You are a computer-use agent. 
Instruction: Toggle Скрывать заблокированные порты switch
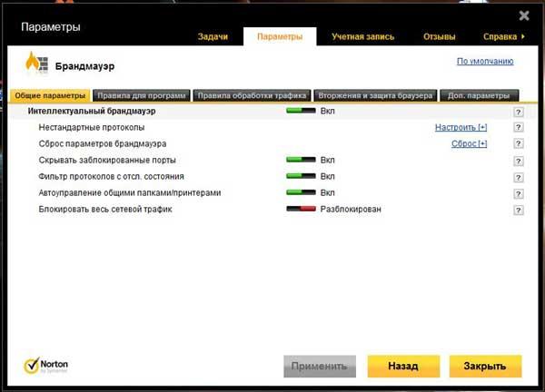(x=301, y=160)
